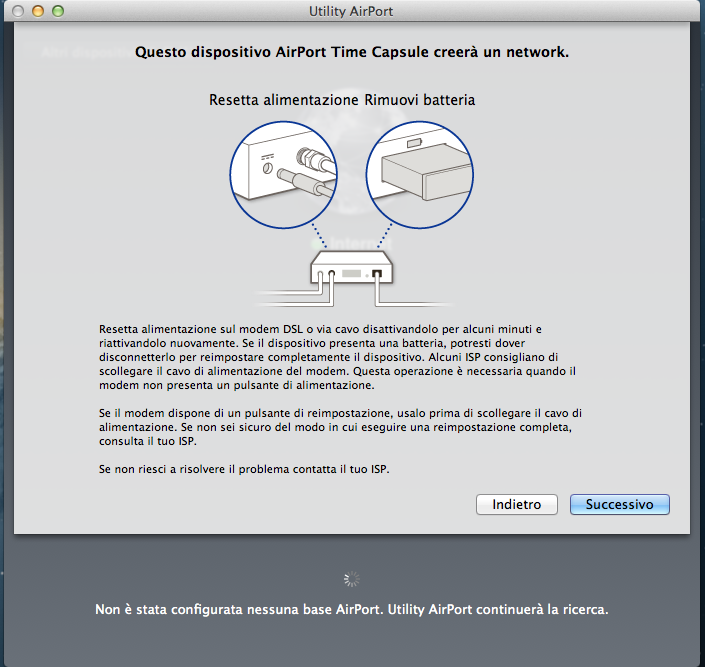Click the spinning search progress indicator
This screenshot has height=667, width=705.
352,579
